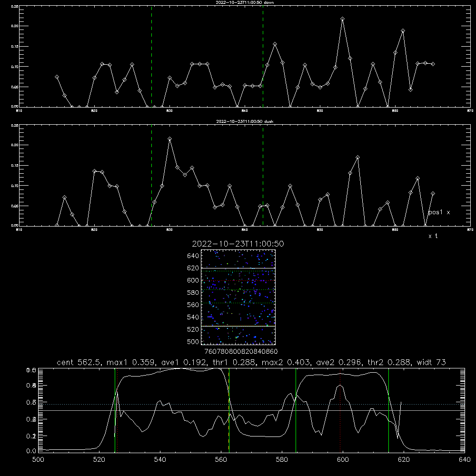The height and width of the screenshot is (476, 476).
Task: Click the highest diamond peak in the dusk plot
Action: (x=170, y=139)
